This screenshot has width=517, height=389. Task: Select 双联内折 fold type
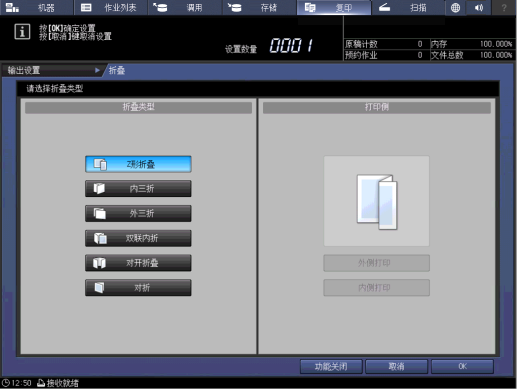coord(138,238)
